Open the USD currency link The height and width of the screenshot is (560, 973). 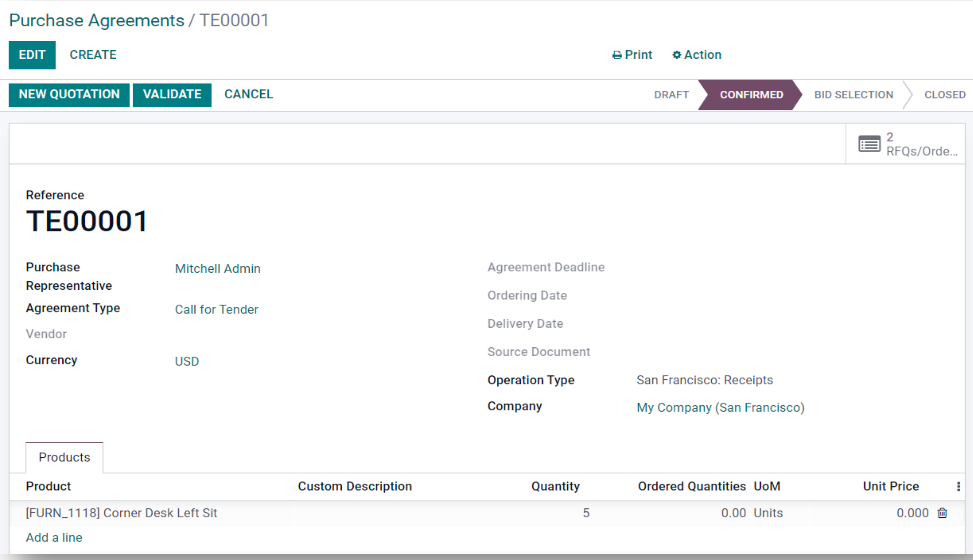point(186,361)
